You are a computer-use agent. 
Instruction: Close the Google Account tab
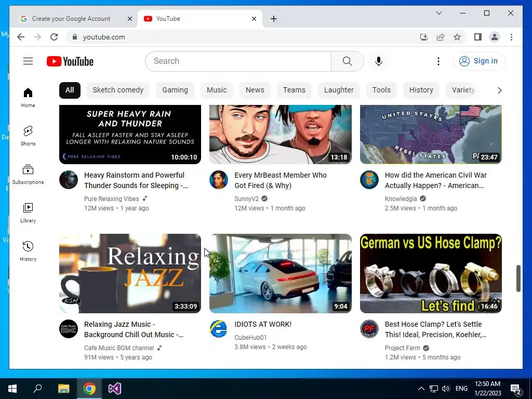(x=129, y=19)
